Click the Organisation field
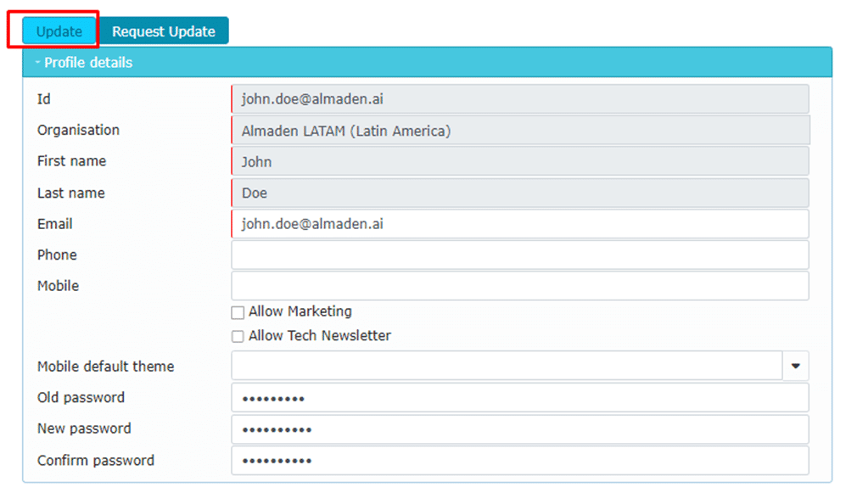The image size is (857, 504). (519, 131)
